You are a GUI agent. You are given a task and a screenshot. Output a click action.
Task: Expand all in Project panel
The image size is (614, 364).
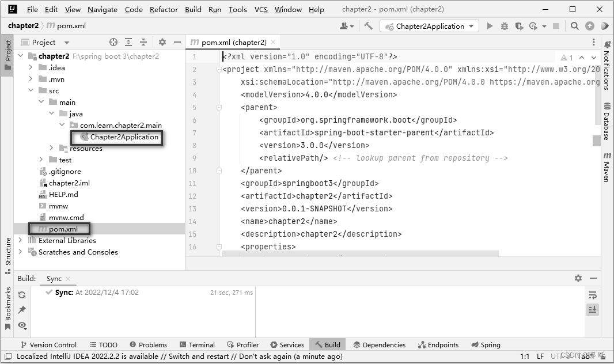tap(128, 42)
